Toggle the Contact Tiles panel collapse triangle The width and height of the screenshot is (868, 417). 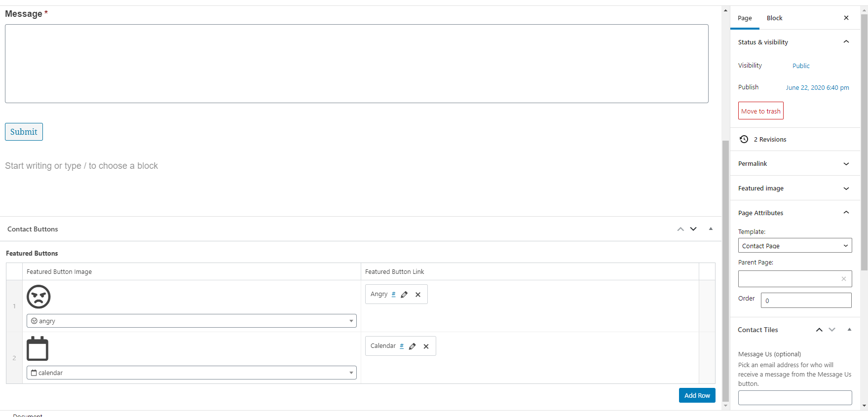[x=849, y=330]
